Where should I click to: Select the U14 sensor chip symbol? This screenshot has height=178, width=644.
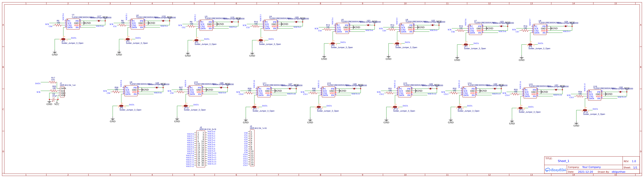point(469,92)
